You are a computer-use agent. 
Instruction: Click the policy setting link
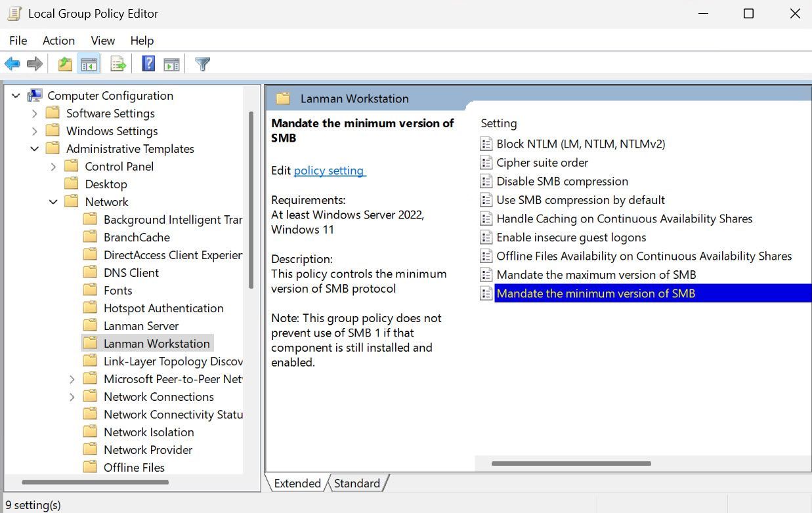329,170
